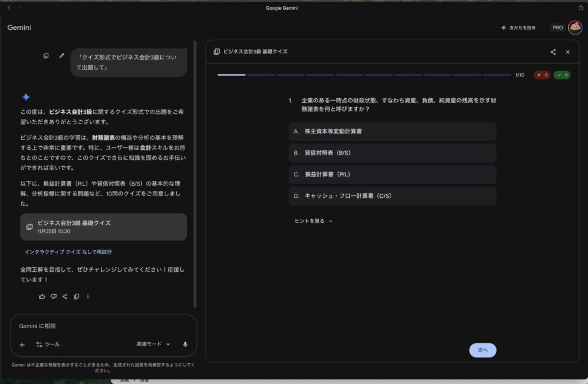Edit the original prompt with the pencil icon
Viewport: 588px width, 384px height.
(x=61, y=55)
